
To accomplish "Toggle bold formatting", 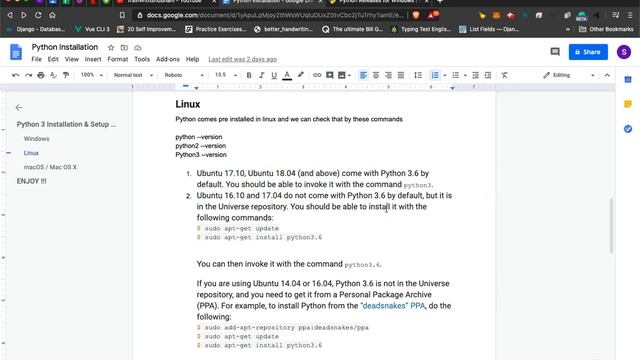I will pyautogui.click(x=249, y=75).
